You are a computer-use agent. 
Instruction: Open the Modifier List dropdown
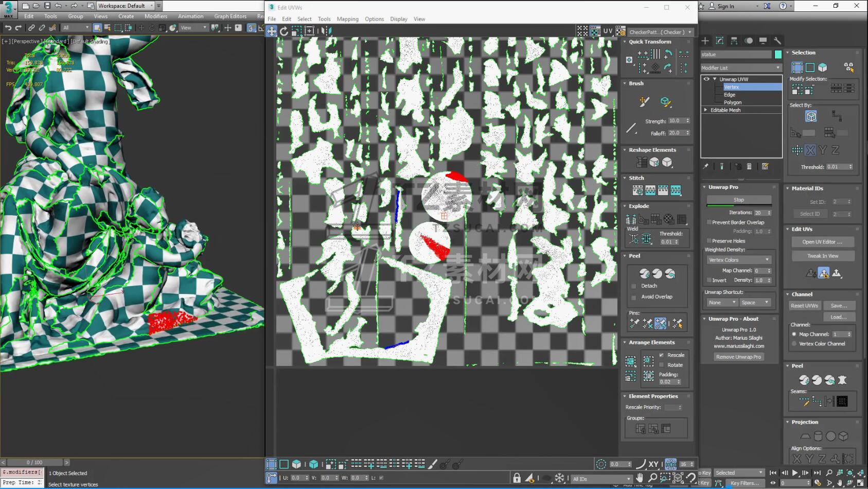pos(741,68)
